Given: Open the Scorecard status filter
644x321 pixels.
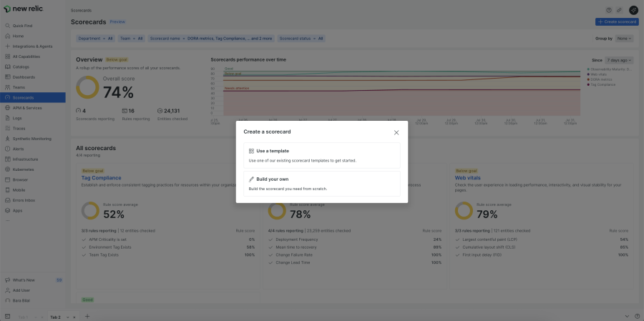Looking at the screenshot, I should [301, 39].
